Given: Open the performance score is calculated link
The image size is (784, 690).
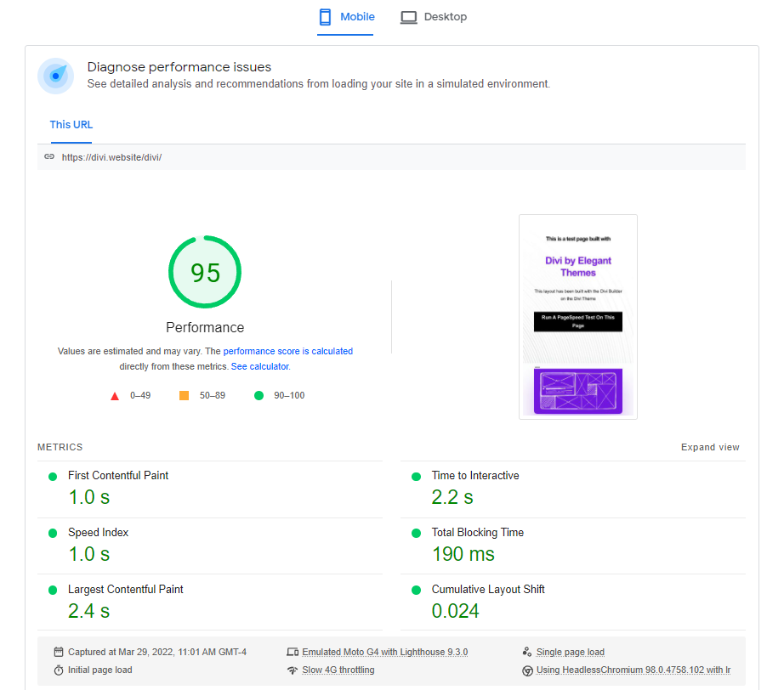Looking at the screenshot, I should pos(288,351).
